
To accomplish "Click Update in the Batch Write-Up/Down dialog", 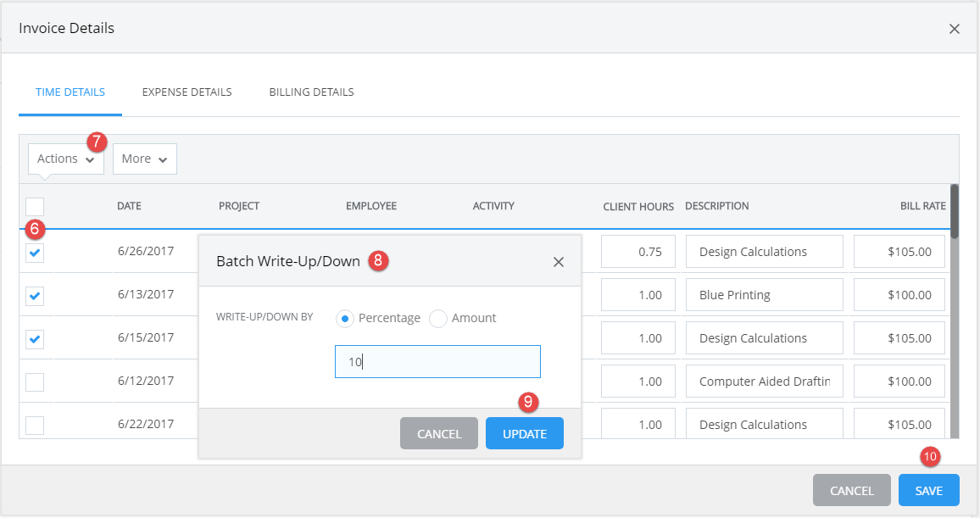I will tap(524, 433).
